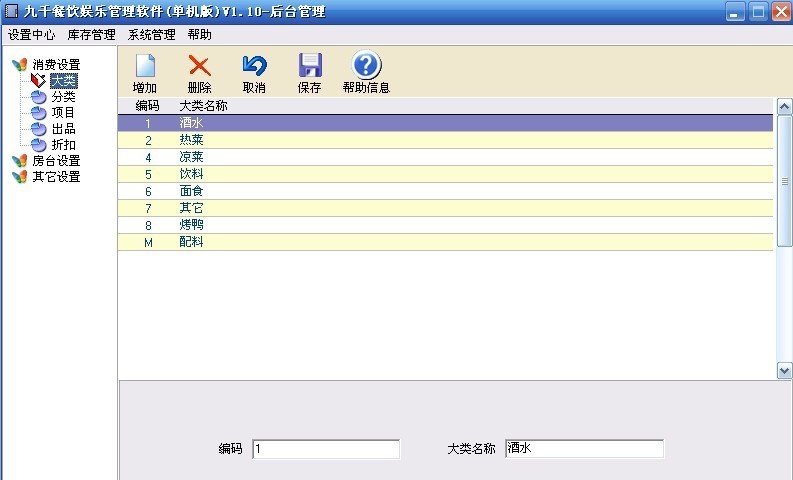
Task: Click the red book icon beside 大类
Action: pyautogui.click(x=38, y=80)
